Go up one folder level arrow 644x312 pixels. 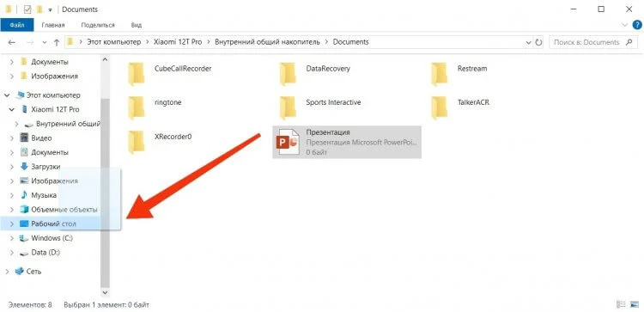(x=57, y=42)
